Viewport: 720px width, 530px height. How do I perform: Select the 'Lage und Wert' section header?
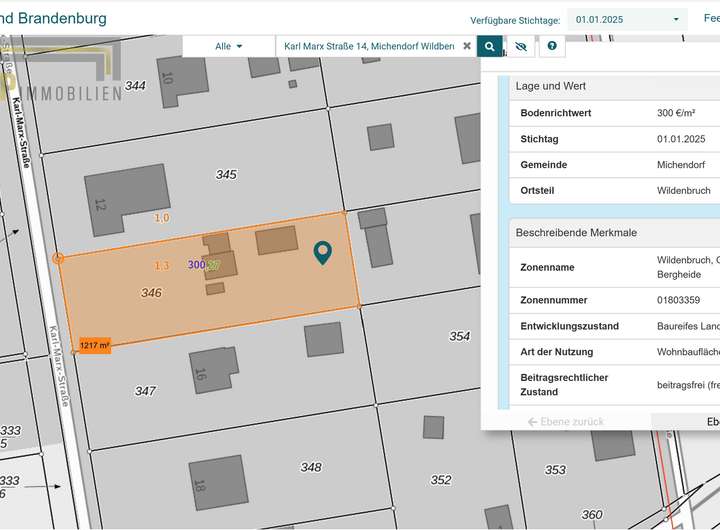pyautogui.click(x=551, y=86)
